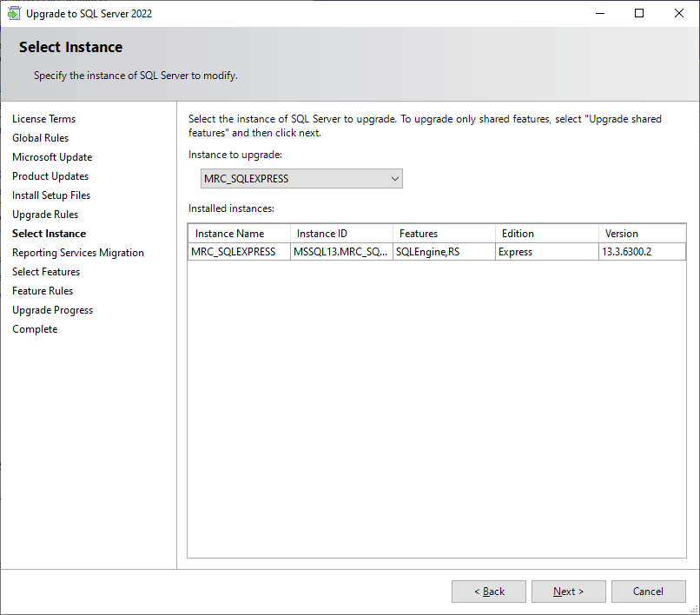Click the Next button
This screenshot has height=615, width=700.
tap(568, 592)
